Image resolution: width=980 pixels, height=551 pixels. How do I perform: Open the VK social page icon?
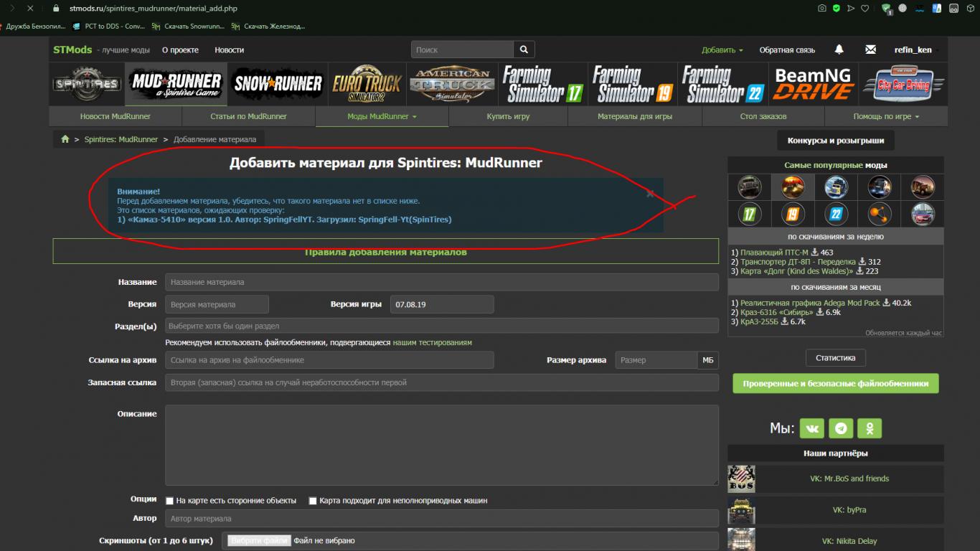[812, 428]
